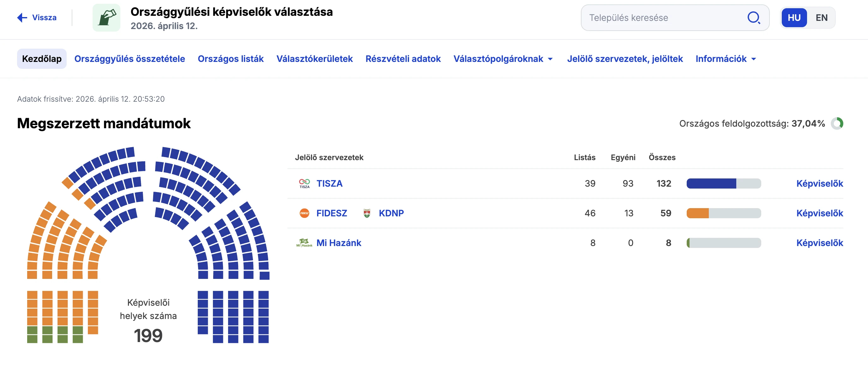Select the Választókerületek menu item
Screen dimensions: 868x379
coord(314,59)
